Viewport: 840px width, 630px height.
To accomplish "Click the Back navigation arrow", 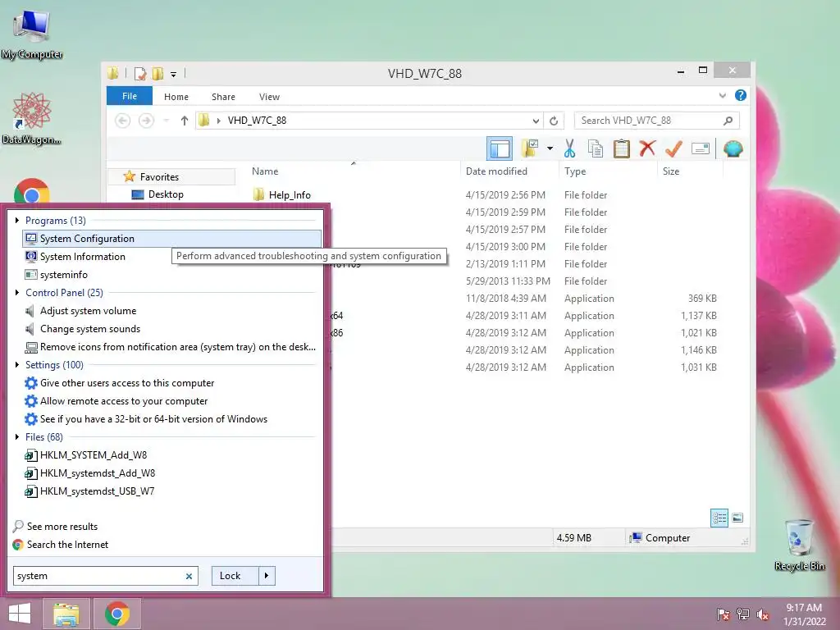I will pos(123,121).
